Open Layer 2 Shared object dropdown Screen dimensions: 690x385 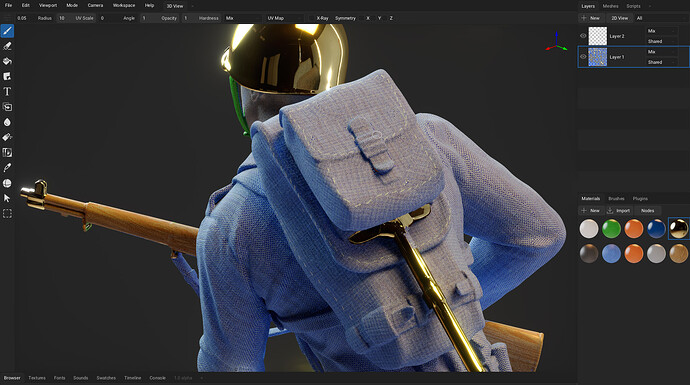(661, 41)
